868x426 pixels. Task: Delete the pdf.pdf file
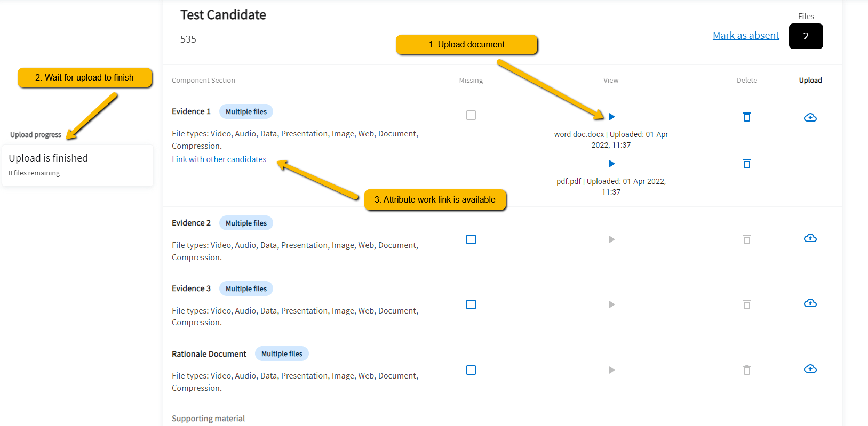coord(747,164)
